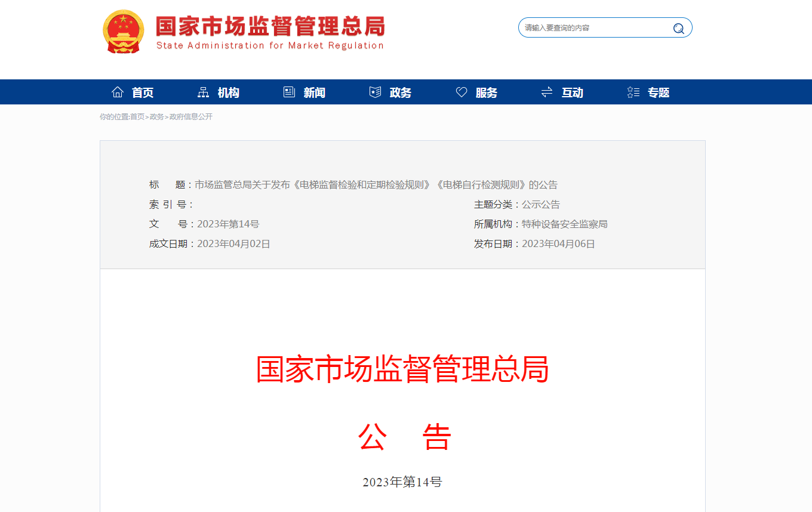Go to 政务 in the breadcrumb
Viewport: 812px width, 512px height.
(156, 117)
